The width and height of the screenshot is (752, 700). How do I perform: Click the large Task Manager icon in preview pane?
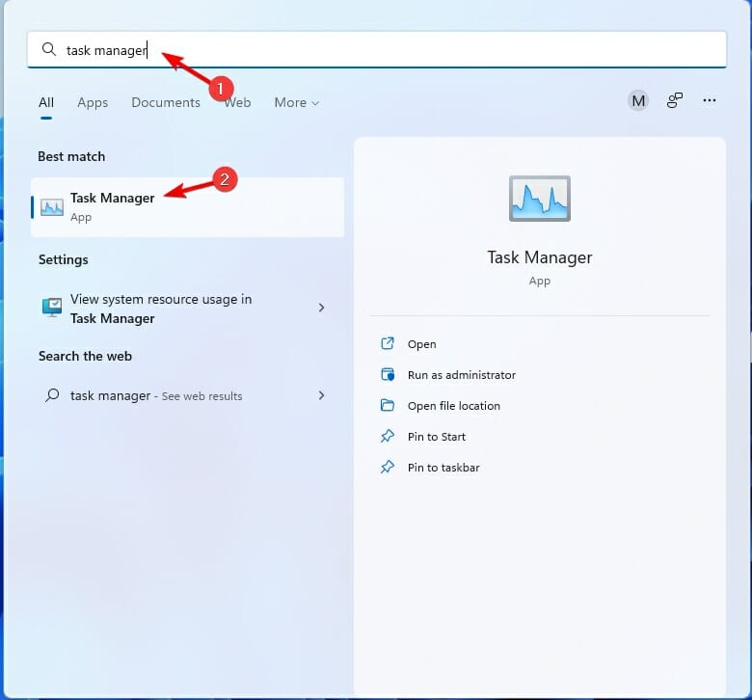point(540,199)
